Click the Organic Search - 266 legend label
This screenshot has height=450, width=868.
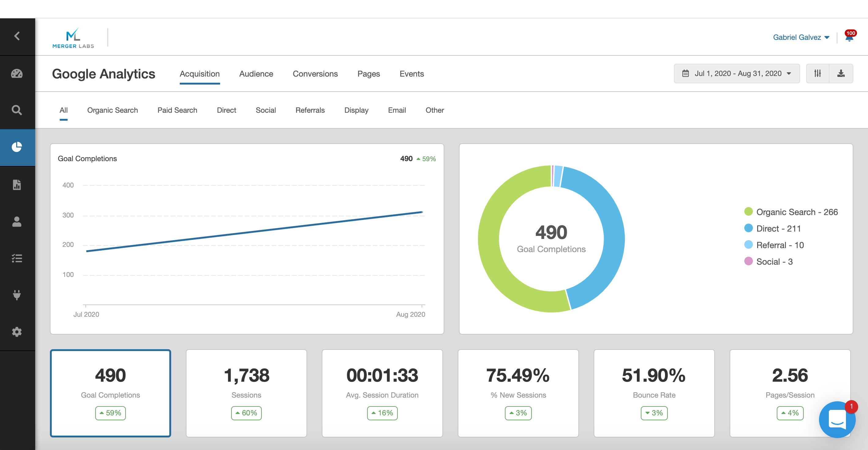(x=797, y=212)
